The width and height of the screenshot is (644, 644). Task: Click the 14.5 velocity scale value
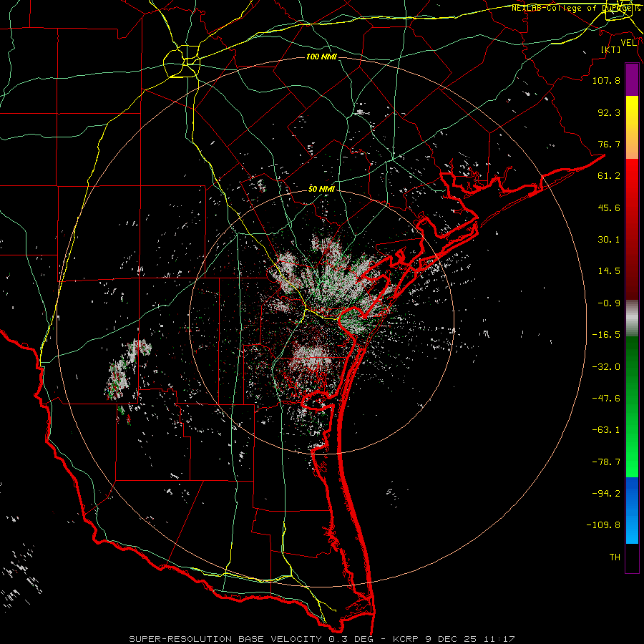pyautogui.click(x=609, y=271)
